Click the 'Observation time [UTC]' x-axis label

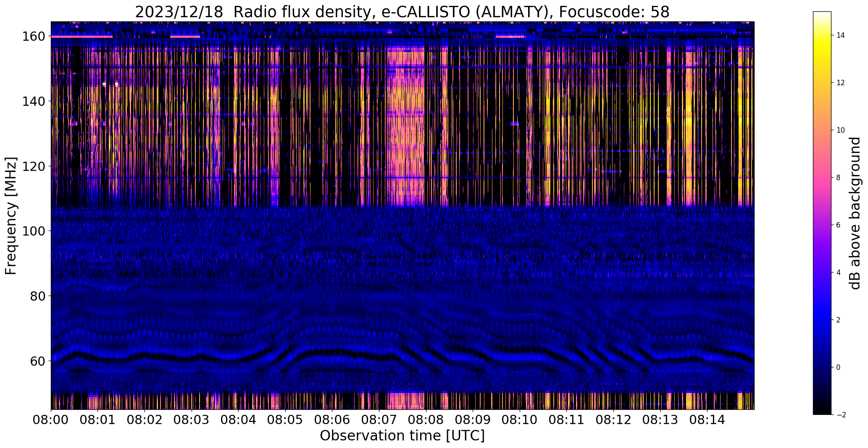(402, 436)
